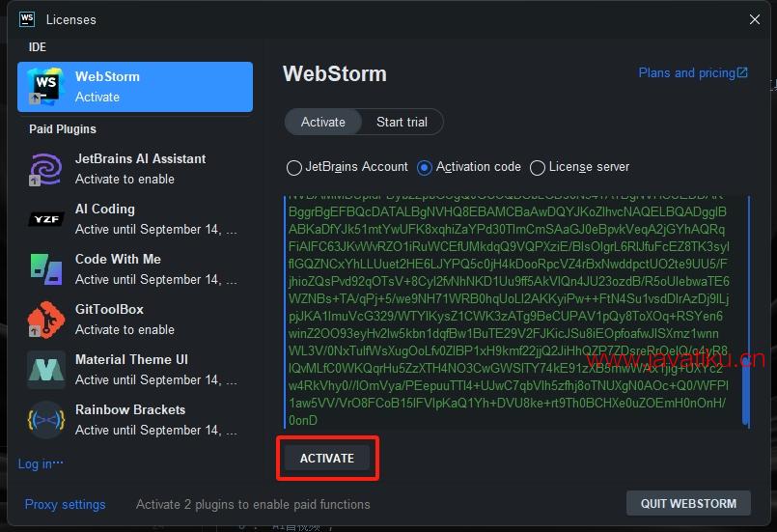Open the Log in dropdown link
The image size is (777, 532).
click(41, 463)
